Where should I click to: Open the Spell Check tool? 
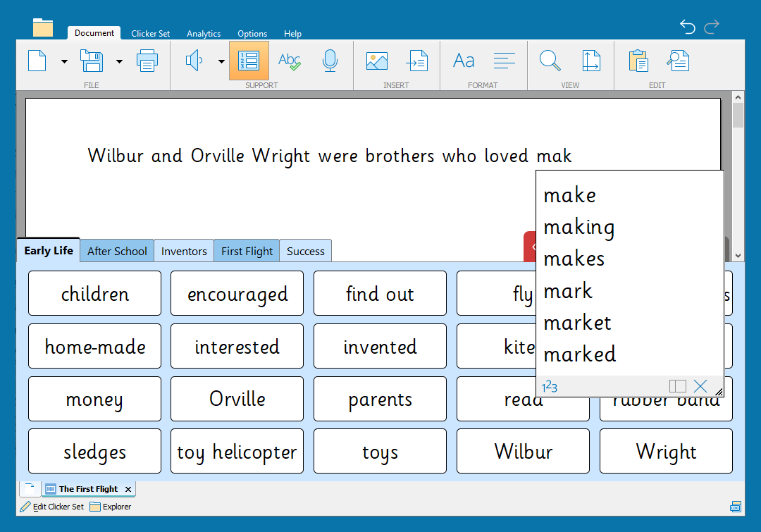(x=290, y=61)
